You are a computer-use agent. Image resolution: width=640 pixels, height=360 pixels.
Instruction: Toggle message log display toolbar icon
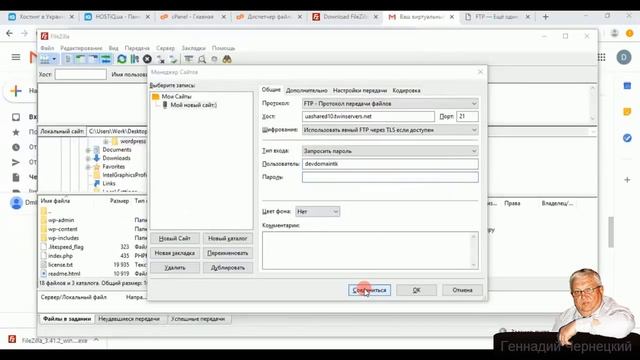click(x=68, y=59)
